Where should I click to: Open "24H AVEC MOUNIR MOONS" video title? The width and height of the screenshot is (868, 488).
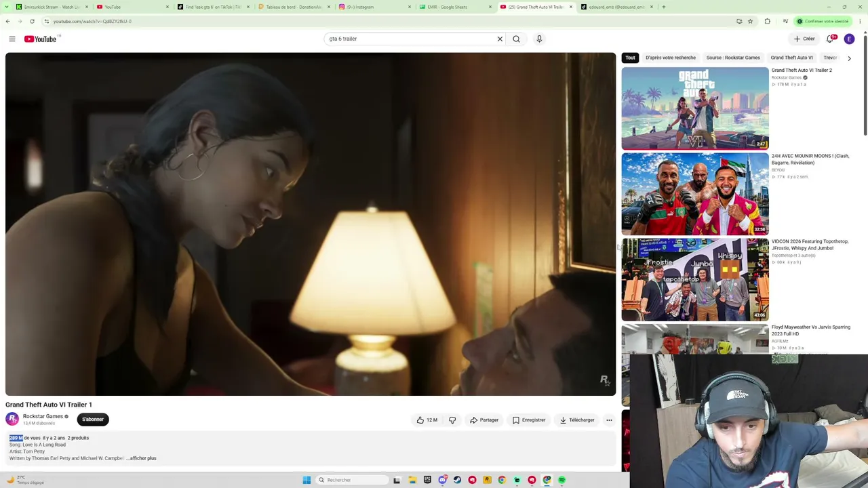[x=810, y=159]
